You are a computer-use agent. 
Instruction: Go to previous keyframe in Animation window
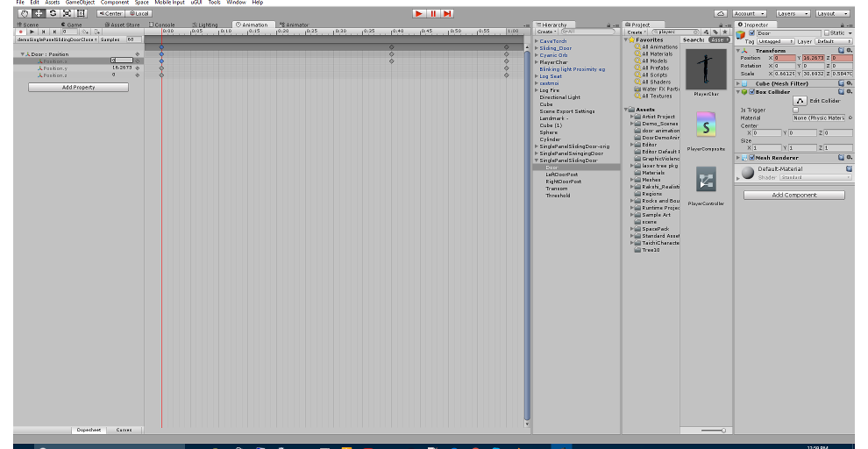pos(43,32)
